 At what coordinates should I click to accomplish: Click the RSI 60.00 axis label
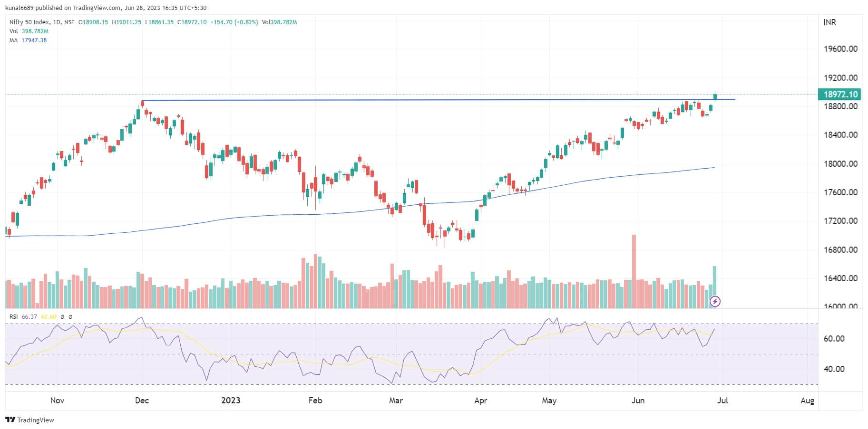834,338
